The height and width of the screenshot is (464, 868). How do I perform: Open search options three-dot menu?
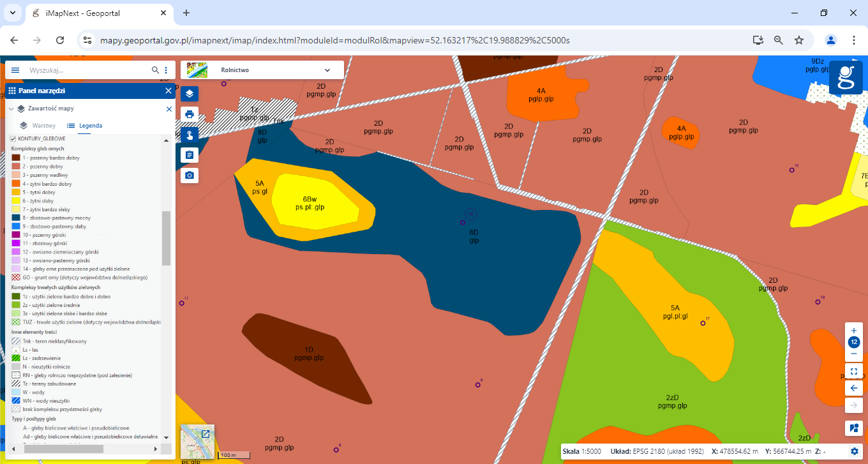tap(166, 70)
